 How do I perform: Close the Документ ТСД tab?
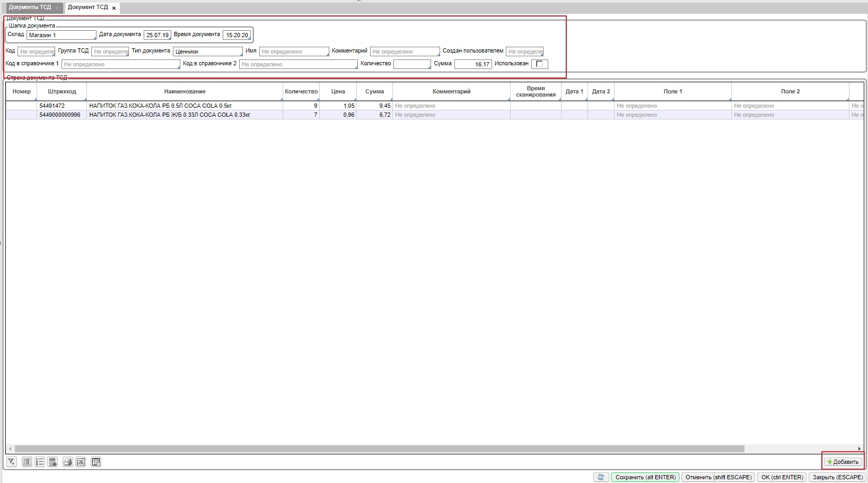point(114,8)
